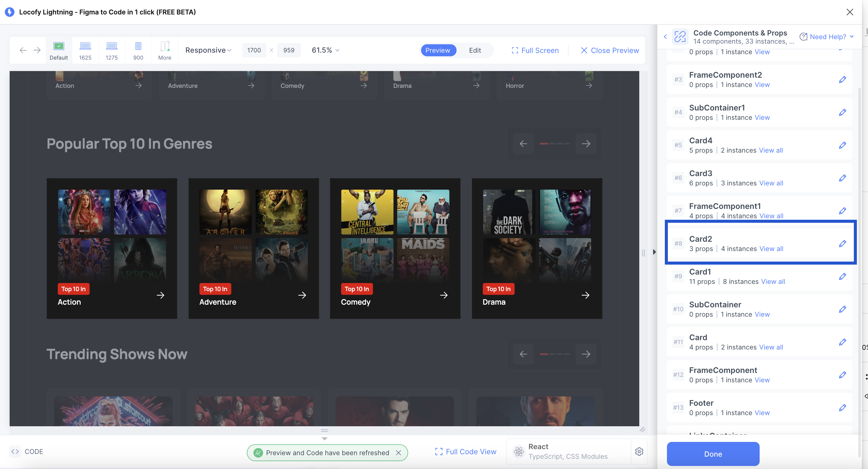
Task: Switch to Edit mode
Action: pos(475,50)
